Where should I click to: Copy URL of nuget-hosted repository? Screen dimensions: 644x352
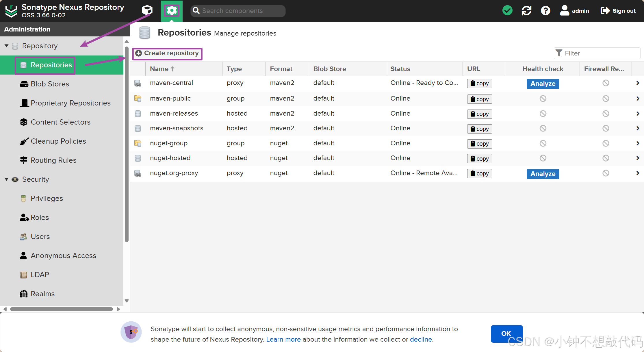pyautogui.click(x=480, y=159)
